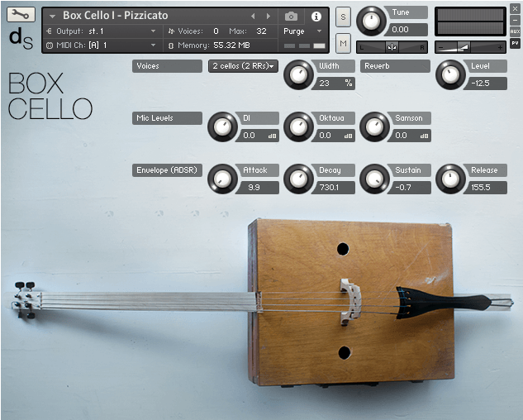523x420 pixels.
Task: Toggle the Solo (S) button
Action: 343,17
